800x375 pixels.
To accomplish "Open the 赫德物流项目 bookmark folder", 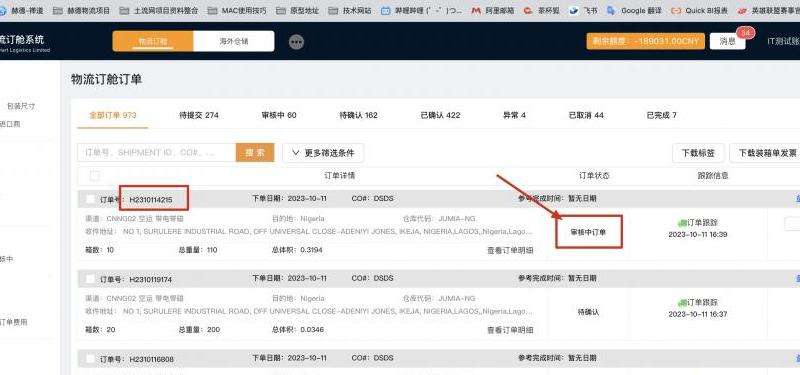I will coord(81,10).
